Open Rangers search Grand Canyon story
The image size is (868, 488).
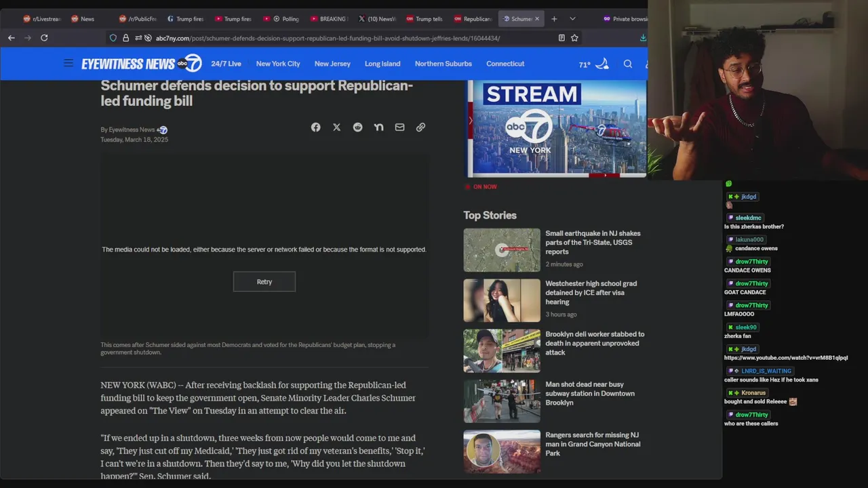593,444
